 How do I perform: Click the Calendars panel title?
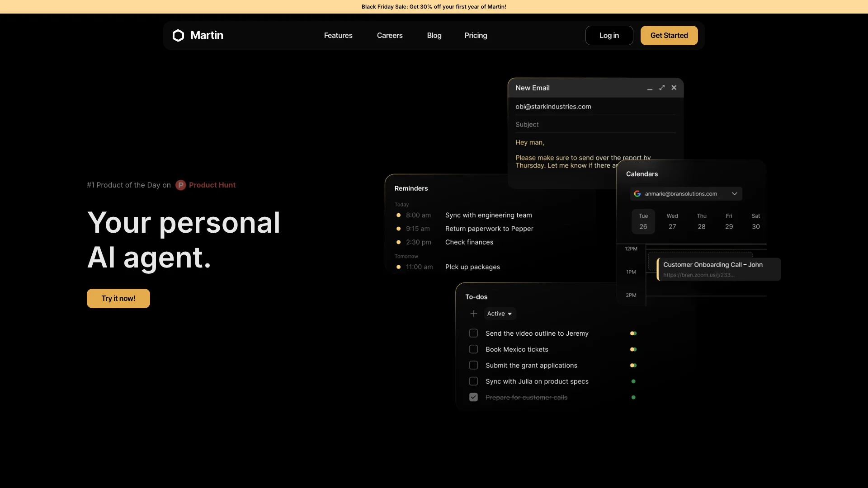click(x=642, y=174)
